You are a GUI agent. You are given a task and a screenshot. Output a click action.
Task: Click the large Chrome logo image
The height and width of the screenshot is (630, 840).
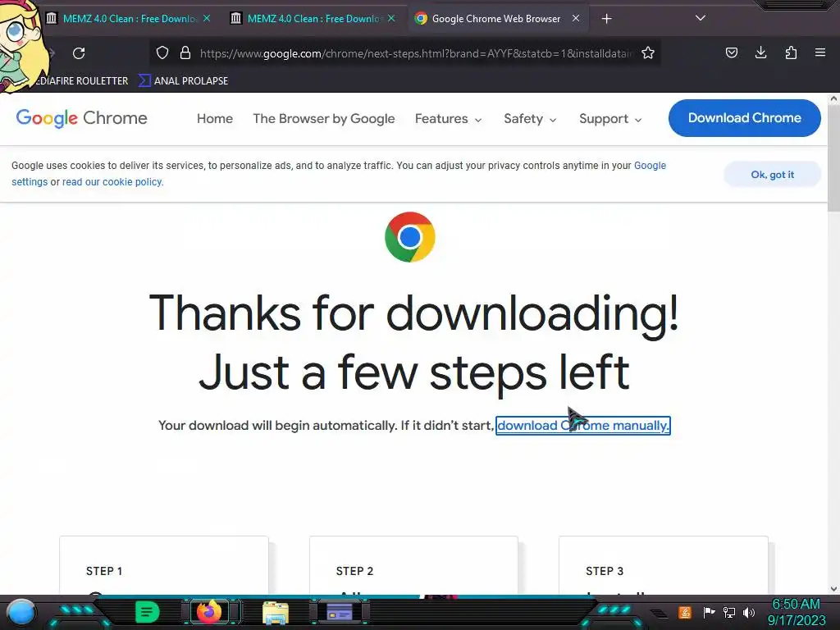click(x=410, y=237)
